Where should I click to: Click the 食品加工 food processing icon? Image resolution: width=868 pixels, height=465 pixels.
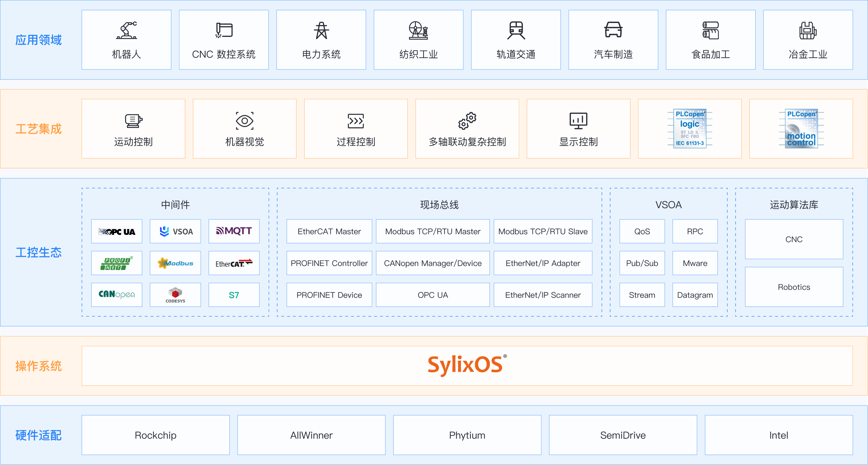tap(711, 30)
